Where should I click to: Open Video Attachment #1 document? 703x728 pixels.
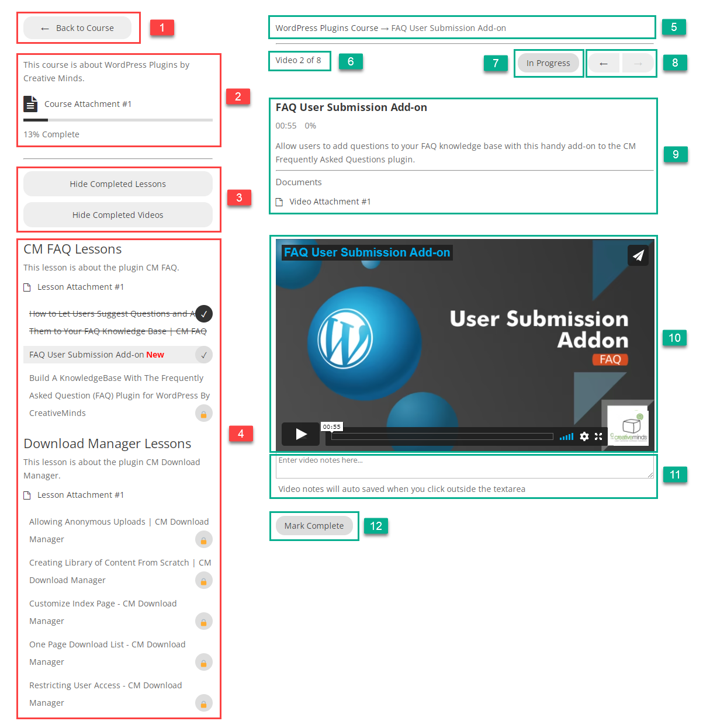[330, 202]
